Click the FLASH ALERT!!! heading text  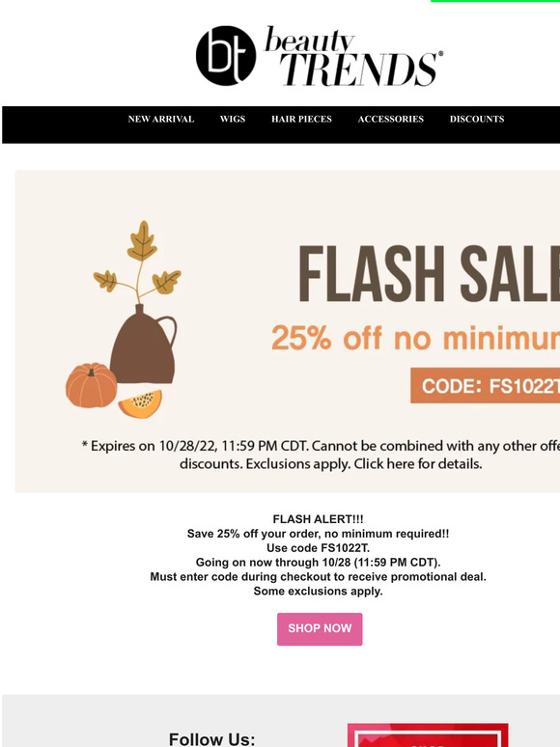coord(318,519)
